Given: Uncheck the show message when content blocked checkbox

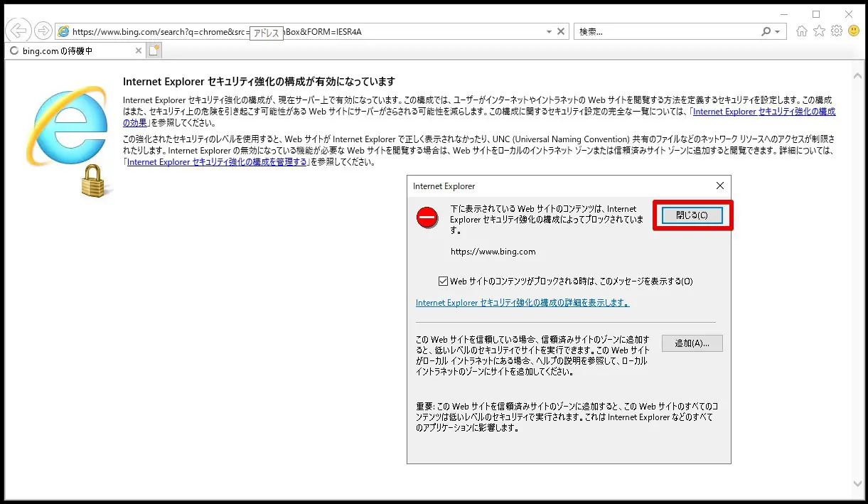Looking at the screenshot, I should point(444,281).
